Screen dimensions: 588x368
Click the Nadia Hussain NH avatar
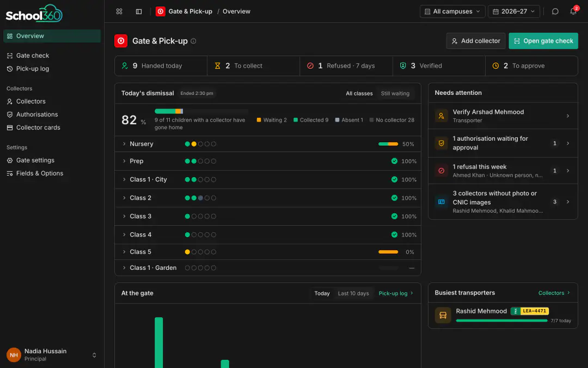[x=14, y=355]
